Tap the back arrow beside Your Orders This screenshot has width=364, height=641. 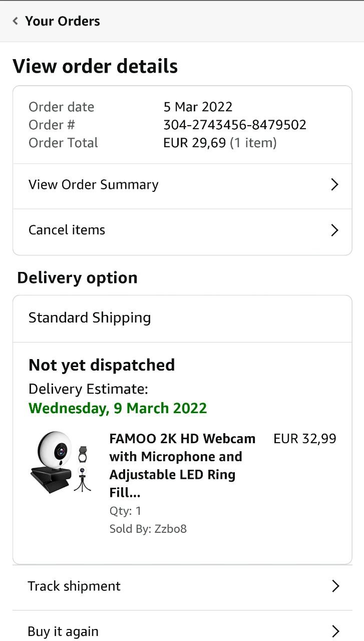tap(16, 21)
